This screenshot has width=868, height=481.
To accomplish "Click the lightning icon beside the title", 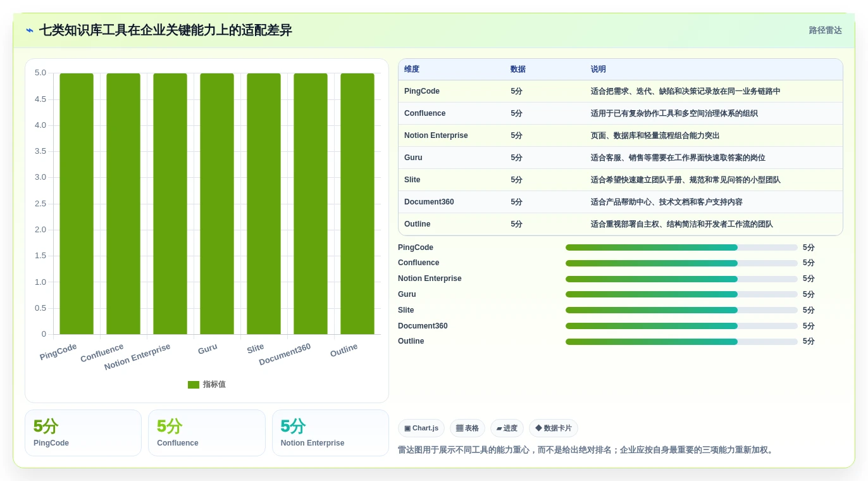I will (x=30, y=30).
